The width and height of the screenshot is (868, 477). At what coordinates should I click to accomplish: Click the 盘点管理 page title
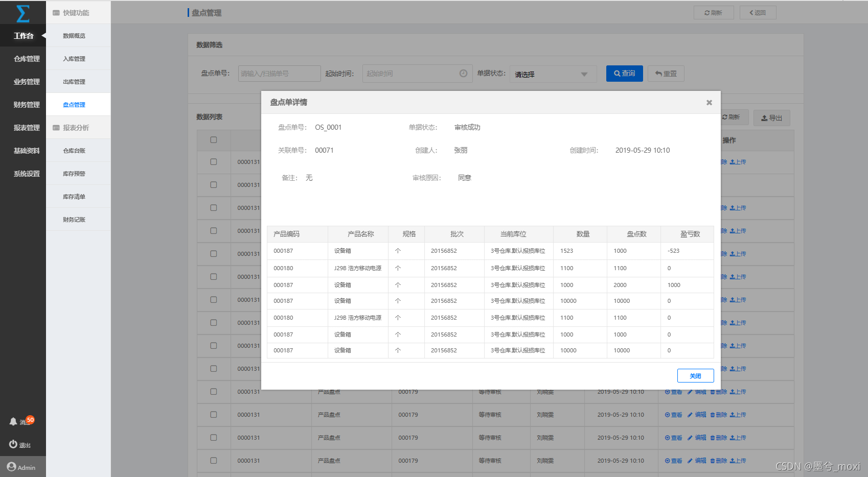pyautogui.click(x=207, y=13)
